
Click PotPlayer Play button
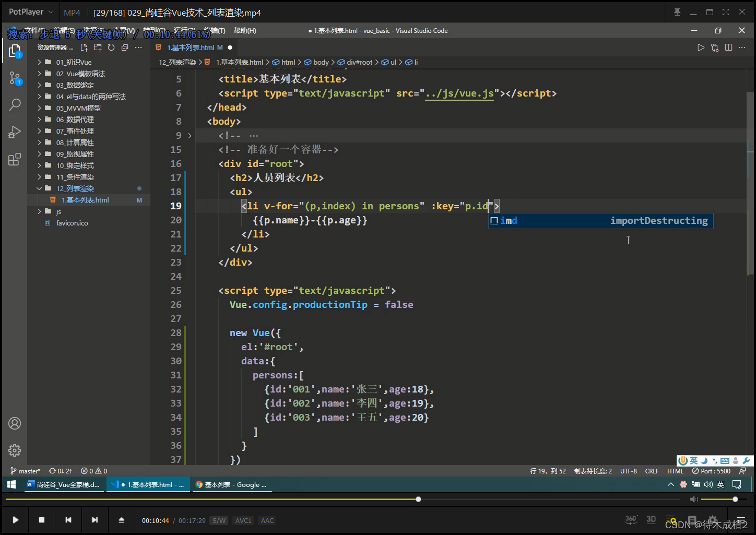click(x=15, y=520)
